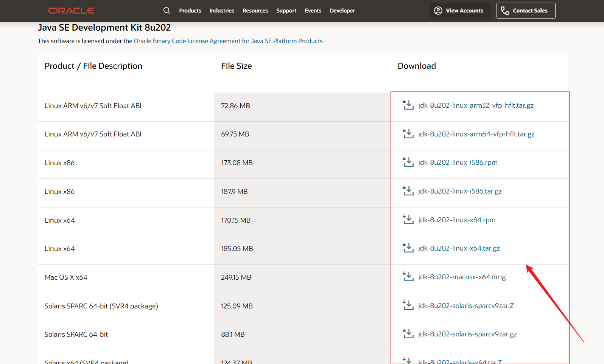The image size is (604, 364).
Task: Open the Events menu
Action: point(313,11)
